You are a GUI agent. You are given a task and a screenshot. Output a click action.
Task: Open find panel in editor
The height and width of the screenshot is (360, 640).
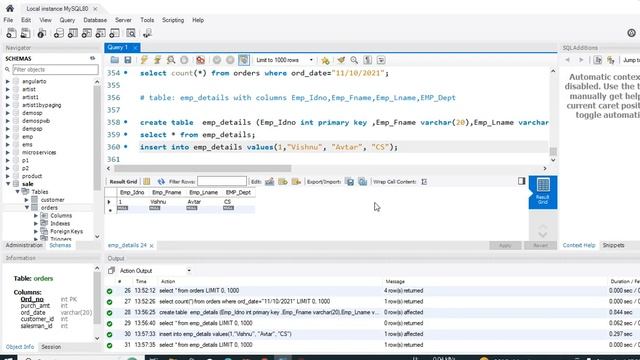coord(354,60)
